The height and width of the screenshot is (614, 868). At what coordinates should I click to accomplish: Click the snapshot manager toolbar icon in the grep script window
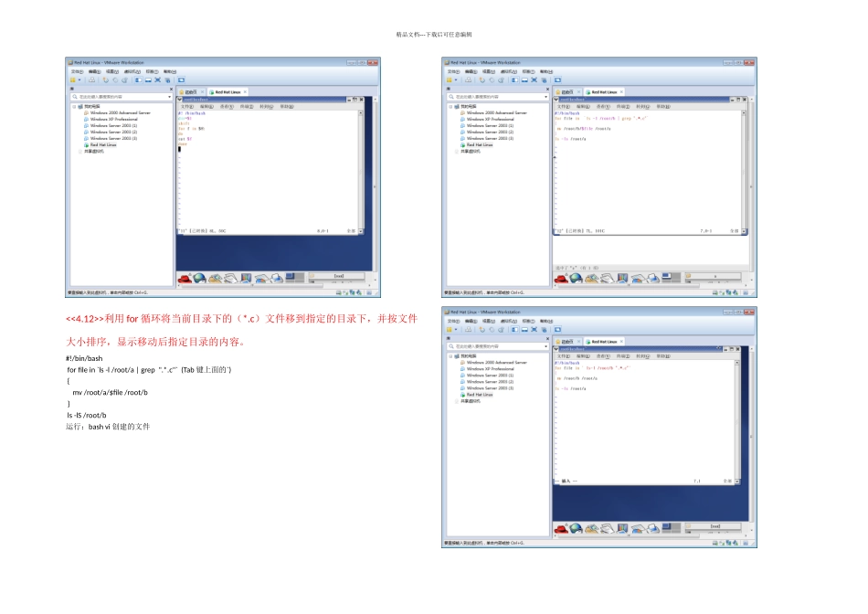501,80
